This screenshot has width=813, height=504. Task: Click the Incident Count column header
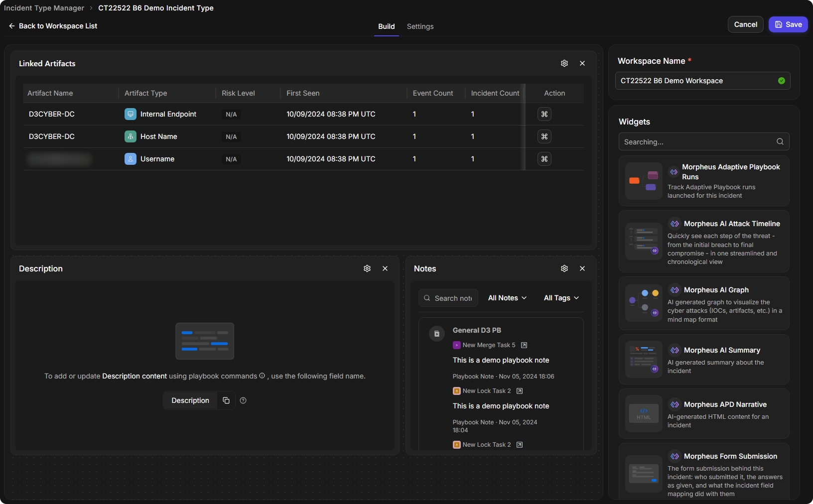495,93
